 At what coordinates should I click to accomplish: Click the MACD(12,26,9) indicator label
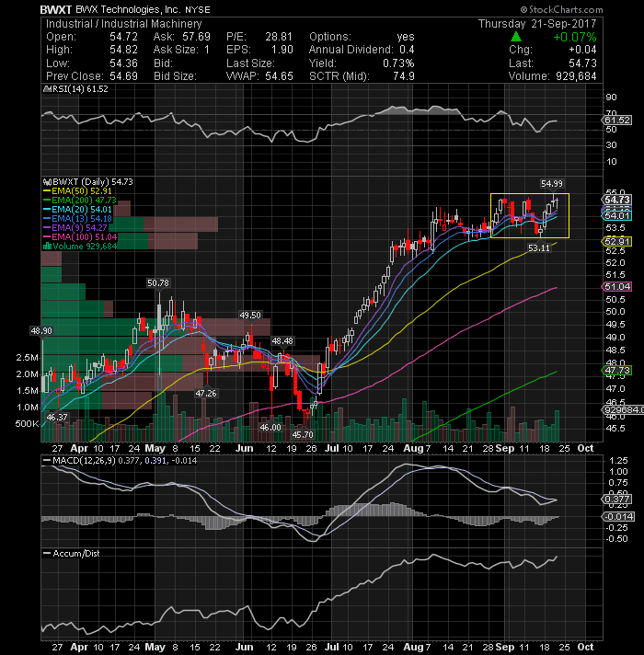click(x=120, y=460)
